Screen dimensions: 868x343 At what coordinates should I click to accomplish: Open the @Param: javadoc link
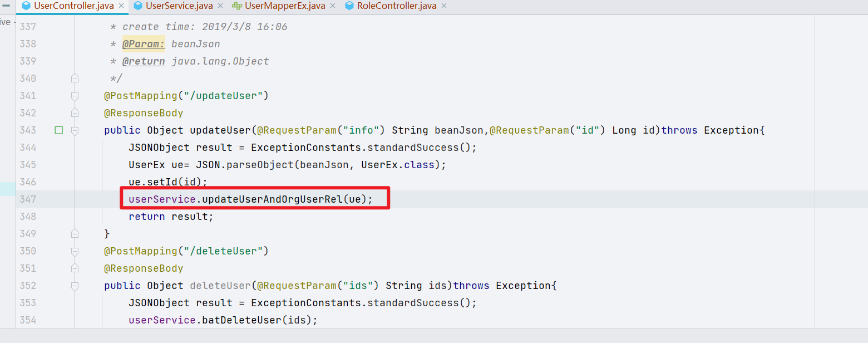coord(144,43)
